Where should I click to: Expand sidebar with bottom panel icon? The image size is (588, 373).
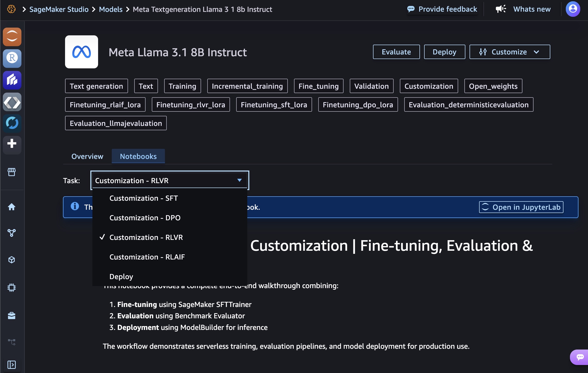[x=12, y=364]
